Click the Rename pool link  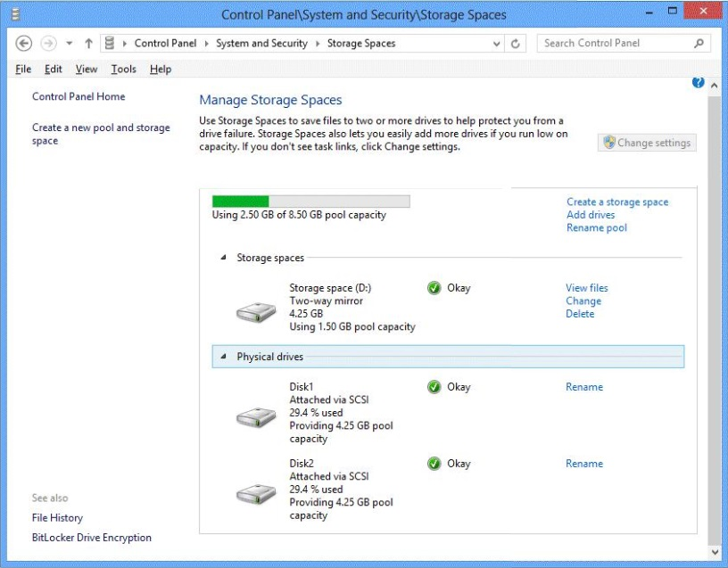point(597,228)
